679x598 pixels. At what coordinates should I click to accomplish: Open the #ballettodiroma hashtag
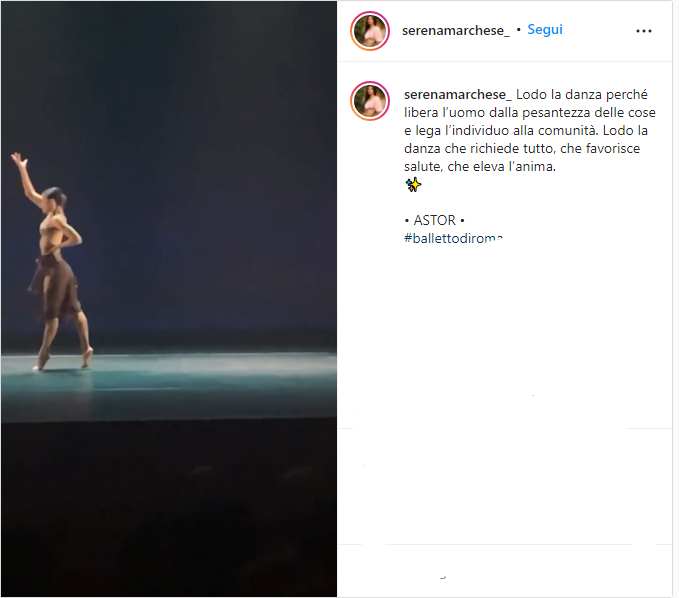[453, 238]
